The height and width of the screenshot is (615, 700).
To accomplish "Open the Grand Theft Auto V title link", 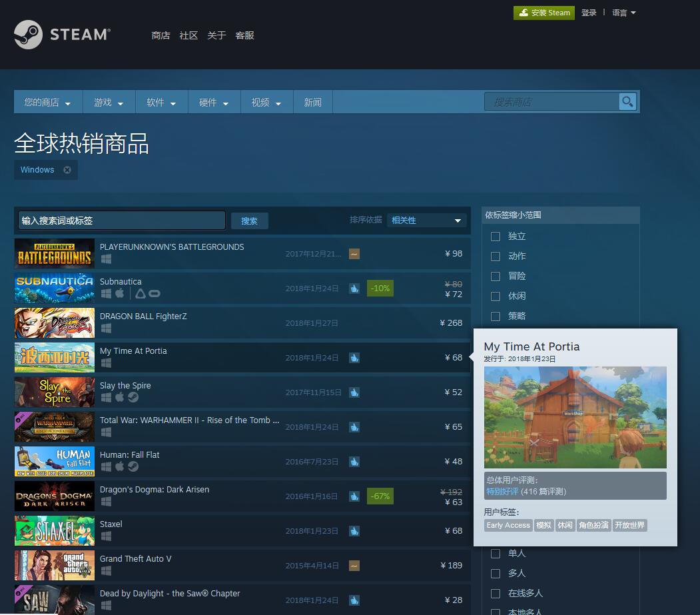I will click(135, 559).
